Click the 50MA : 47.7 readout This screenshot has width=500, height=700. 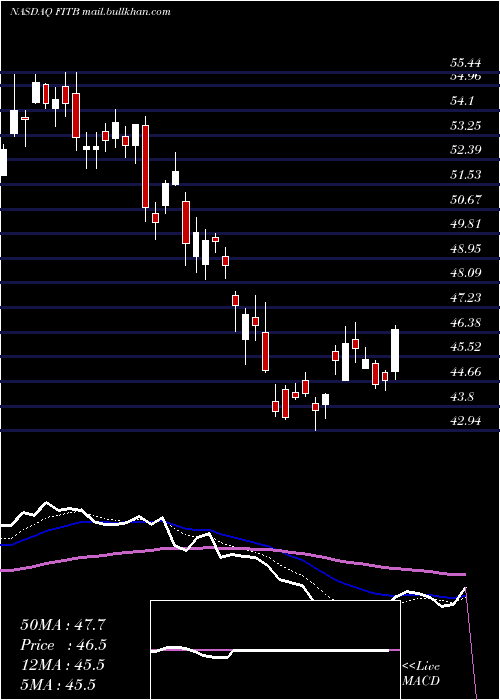(63, 625)
